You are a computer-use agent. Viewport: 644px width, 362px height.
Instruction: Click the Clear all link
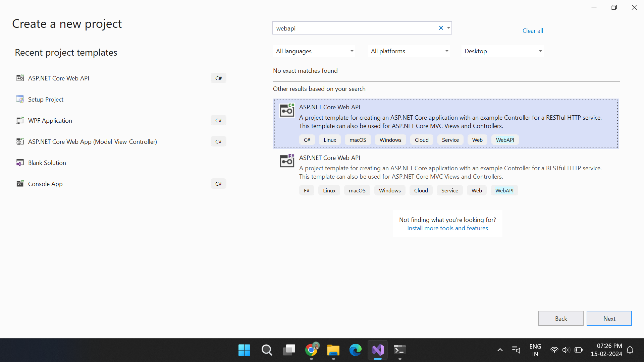click(533, 31)
